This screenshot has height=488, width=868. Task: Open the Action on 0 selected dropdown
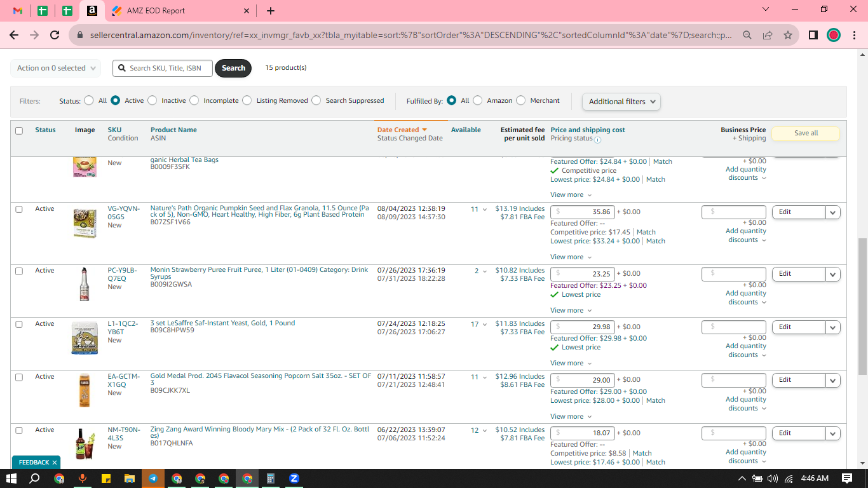tap(56, 68)
